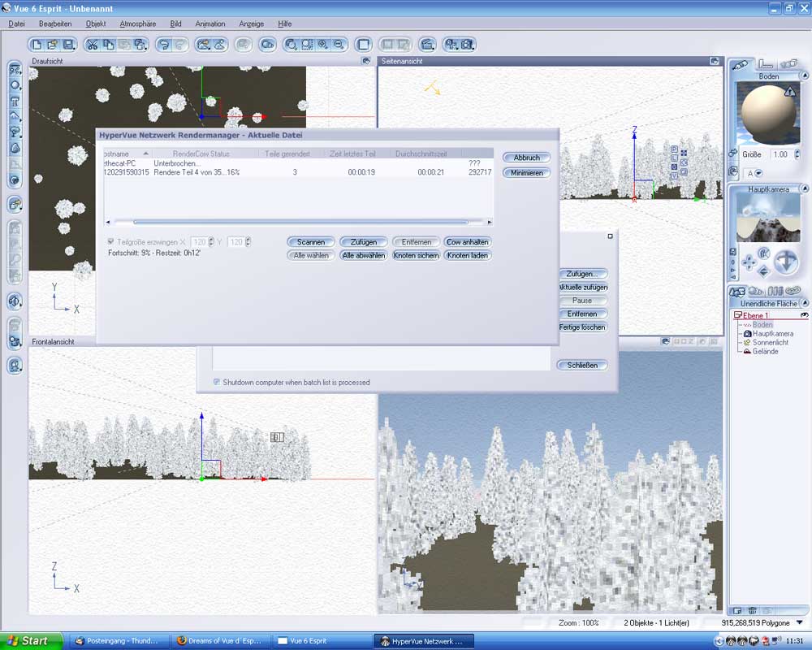Open the Hilfe menu

coord(285,24)
